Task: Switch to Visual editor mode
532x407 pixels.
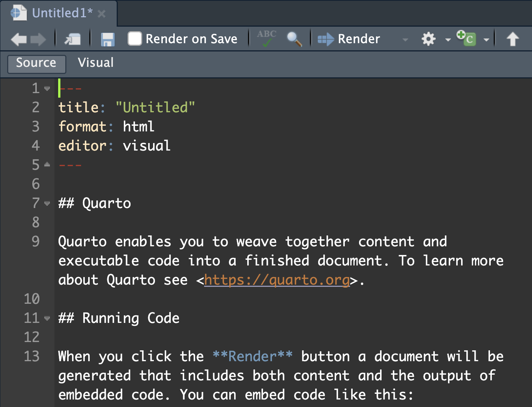Action: pyautogui.click(x=96, y=63)
